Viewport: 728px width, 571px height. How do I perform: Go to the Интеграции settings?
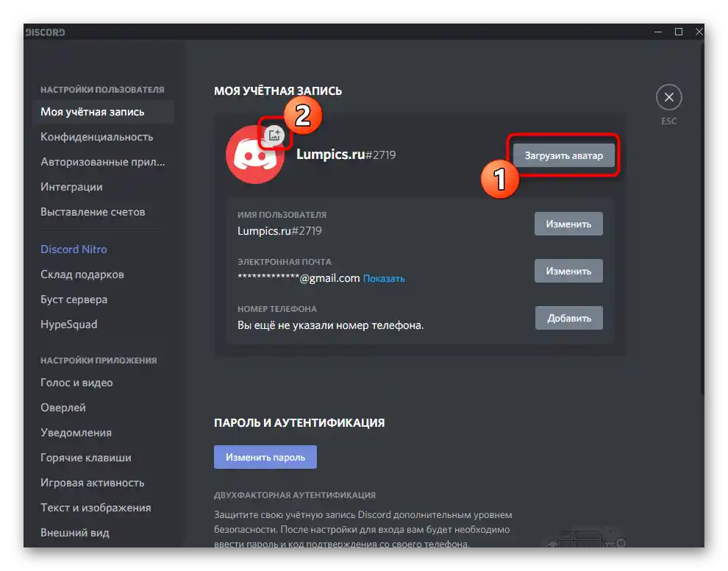tap(103, 187)
